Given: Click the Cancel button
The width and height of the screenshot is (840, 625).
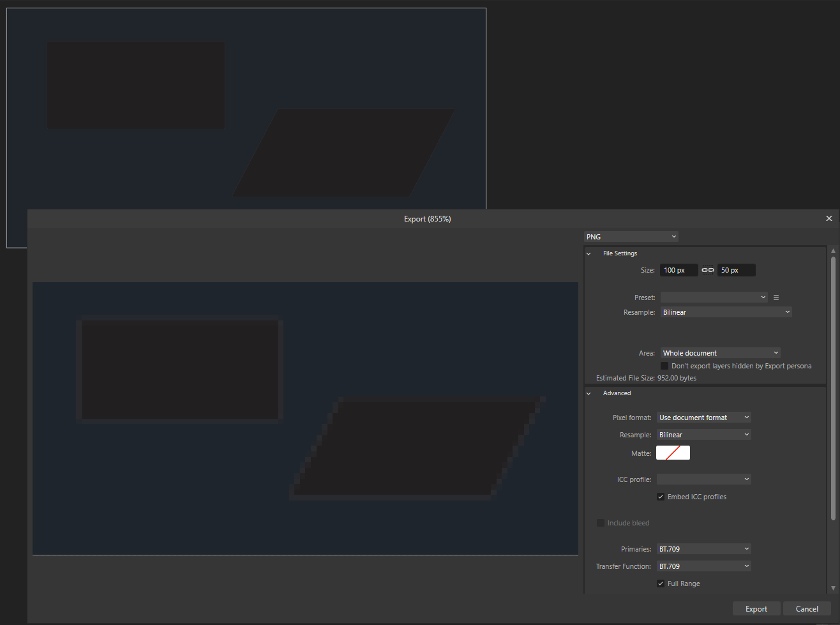Looking at the screenshot, I should tap(807, 608).
